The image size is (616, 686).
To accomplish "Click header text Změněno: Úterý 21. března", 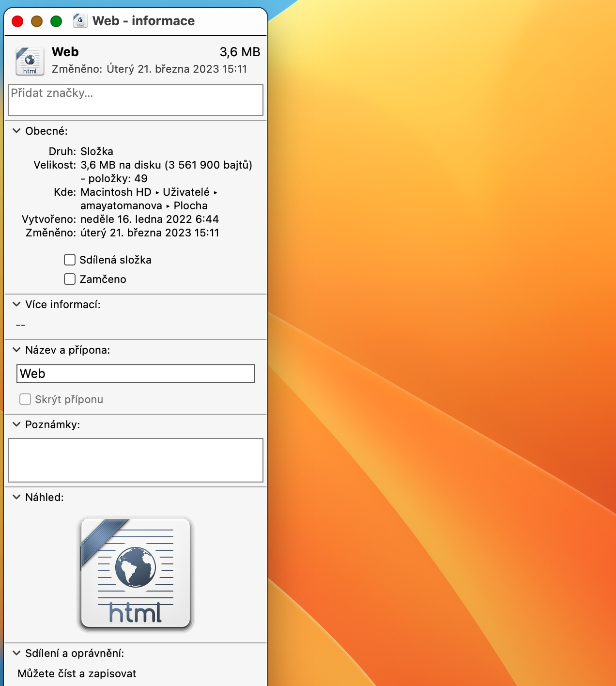I will click(149, 69).
